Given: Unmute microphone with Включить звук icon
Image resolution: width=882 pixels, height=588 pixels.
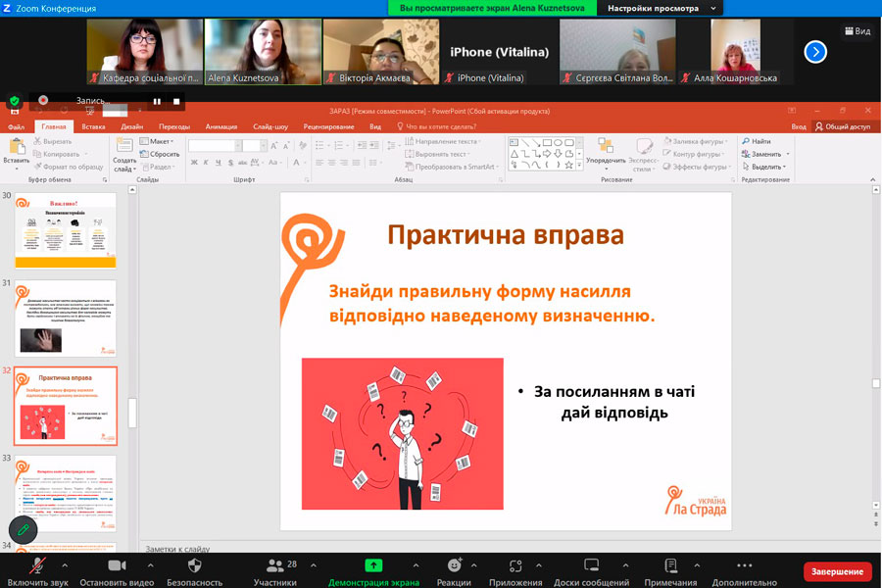Looking at the screenshot, I should click(x=36, y=565).
